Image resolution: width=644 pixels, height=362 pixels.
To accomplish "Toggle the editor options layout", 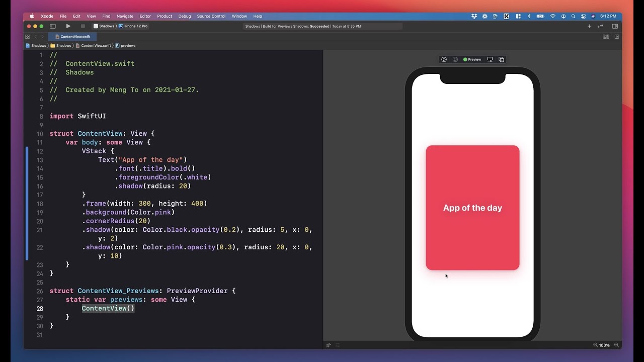I will coord(606,37).
